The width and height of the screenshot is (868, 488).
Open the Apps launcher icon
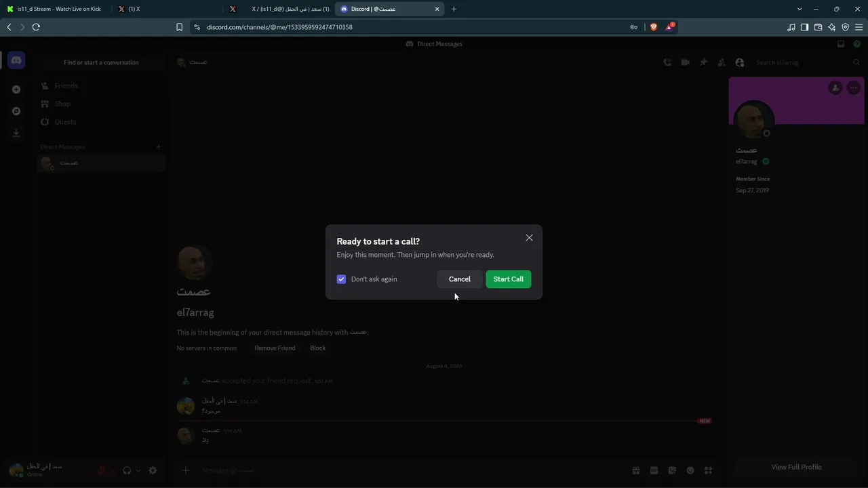[x=709, y=470]
